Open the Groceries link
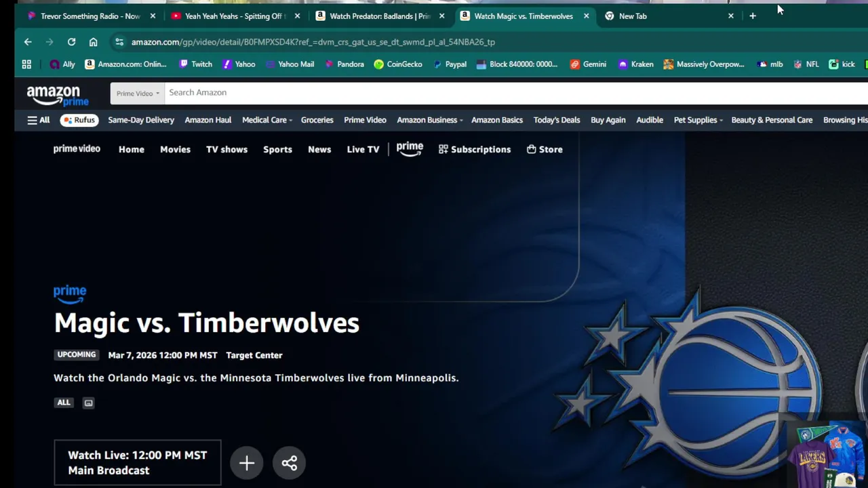The image size is (868, 488). point(317,120)
